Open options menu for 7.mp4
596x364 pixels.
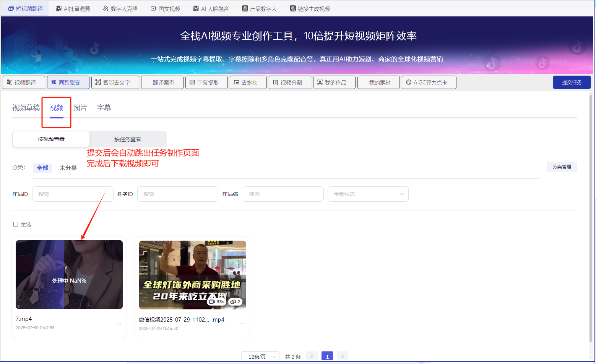pyautogui.click(x=119, y=323)
